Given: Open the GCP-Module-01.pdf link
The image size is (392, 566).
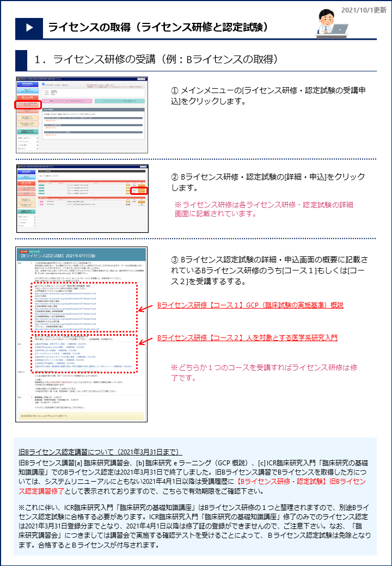Looking at the screenshot, I should click(65, 293).
